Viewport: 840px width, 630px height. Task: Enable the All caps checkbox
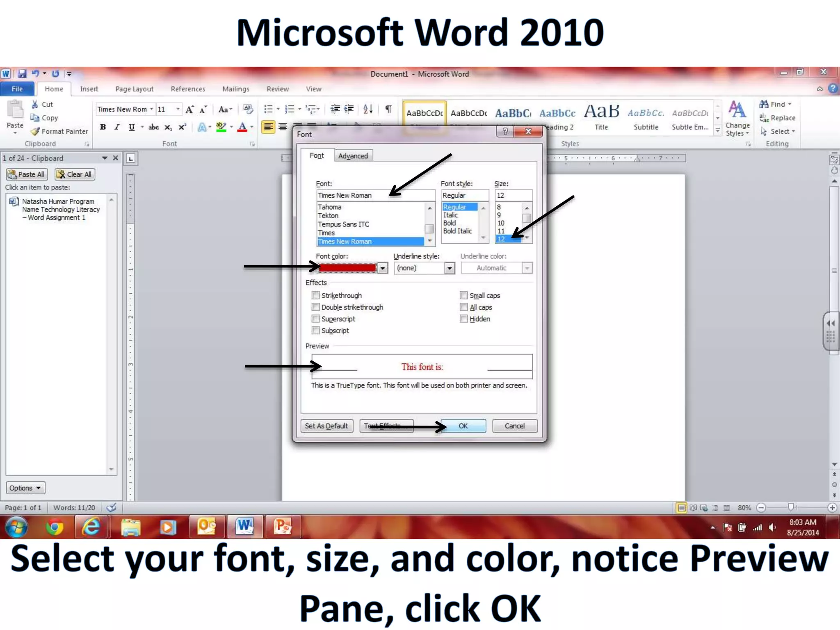coord(463,307)
